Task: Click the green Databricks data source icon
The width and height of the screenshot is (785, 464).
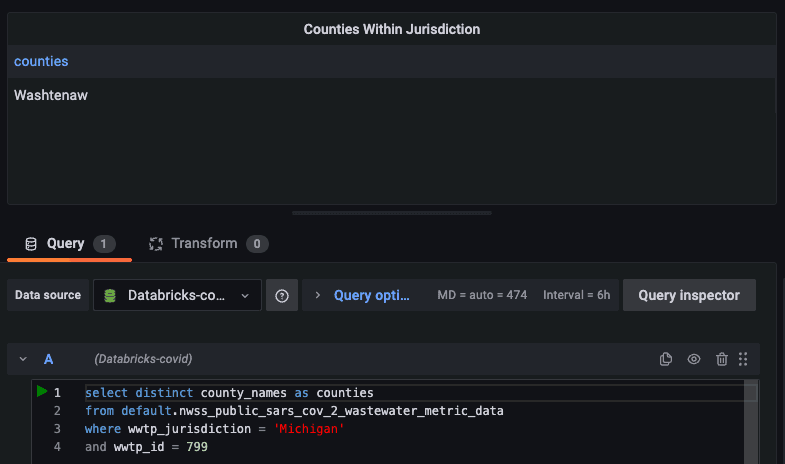Action: (x=110, y=296)
